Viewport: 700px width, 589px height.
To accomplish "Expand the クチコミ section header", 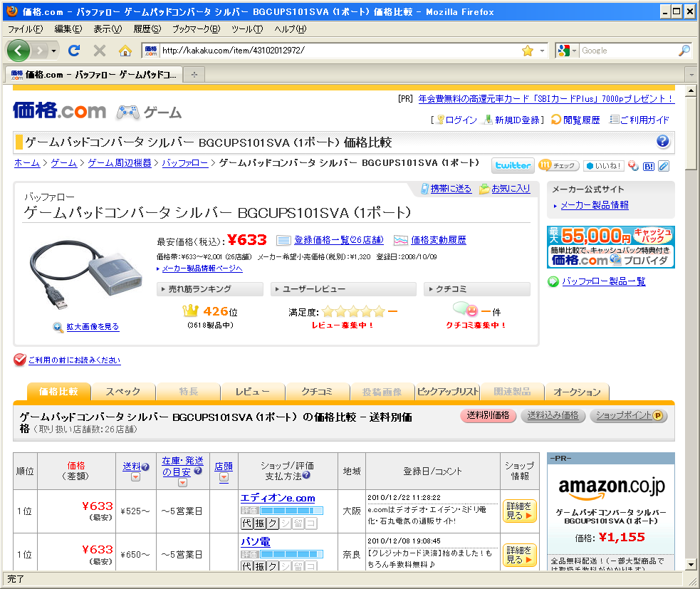I will tap(477, 289).
